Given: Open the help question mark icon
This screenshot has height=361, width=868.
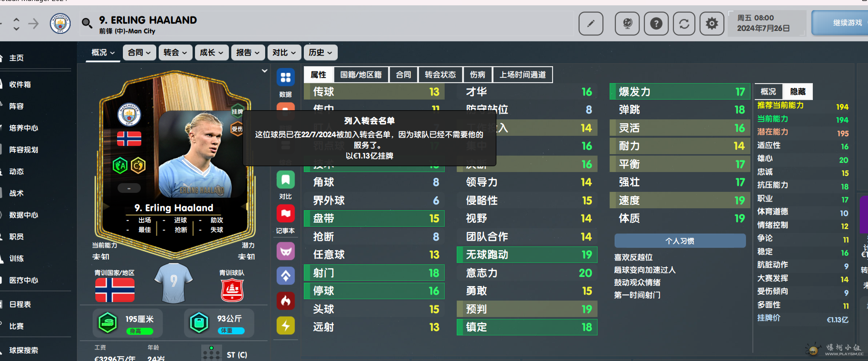Looking at the screenshot, I should 656,23.
